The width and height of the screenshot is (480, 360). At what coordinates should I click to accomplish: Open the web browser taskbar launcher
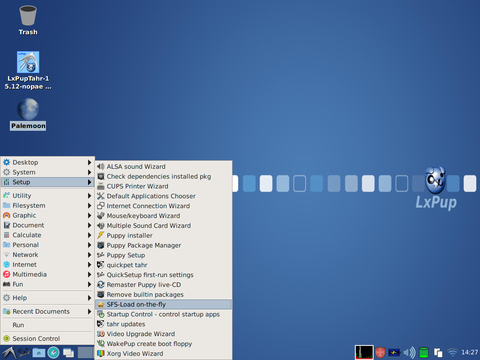53,353
